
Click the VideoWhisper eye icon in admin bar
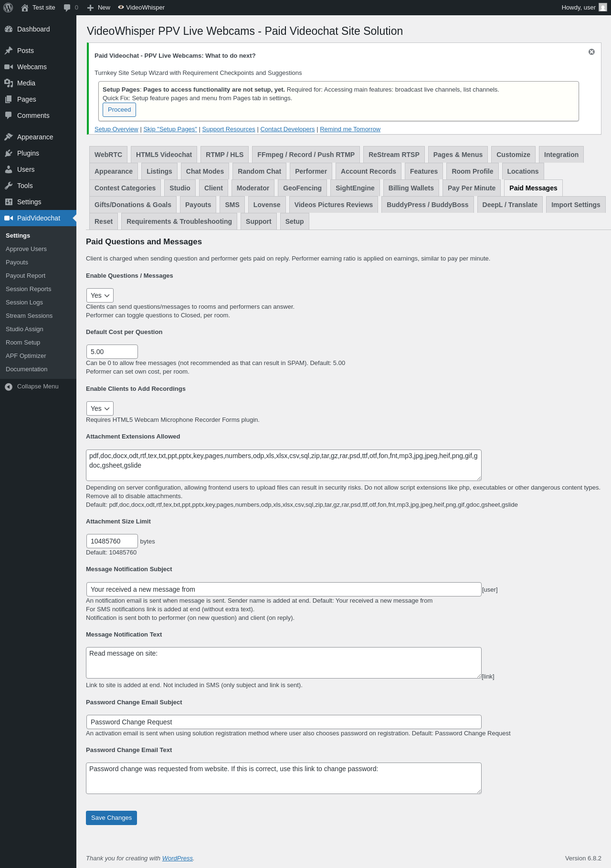point(121,7)
